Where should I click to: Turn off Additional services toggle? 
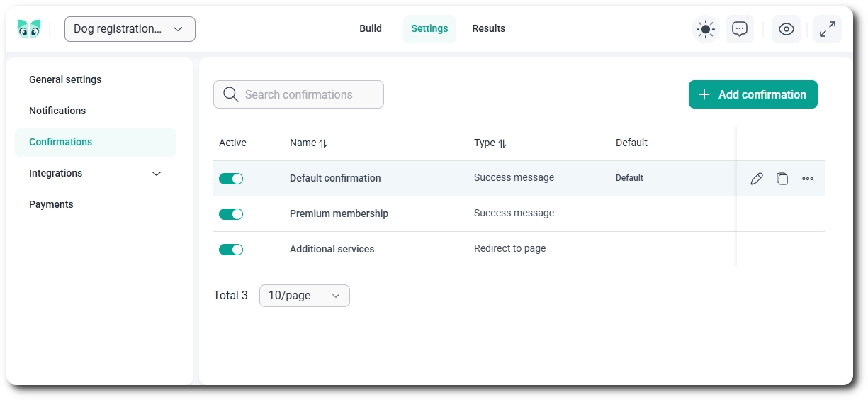pos(231,250)
